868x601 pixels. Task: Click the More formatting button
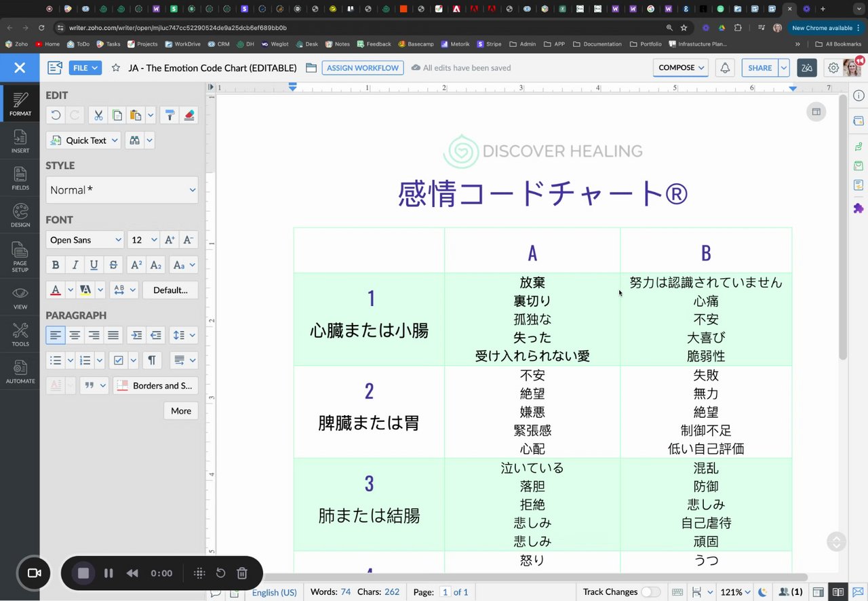(x=181, y=410)
